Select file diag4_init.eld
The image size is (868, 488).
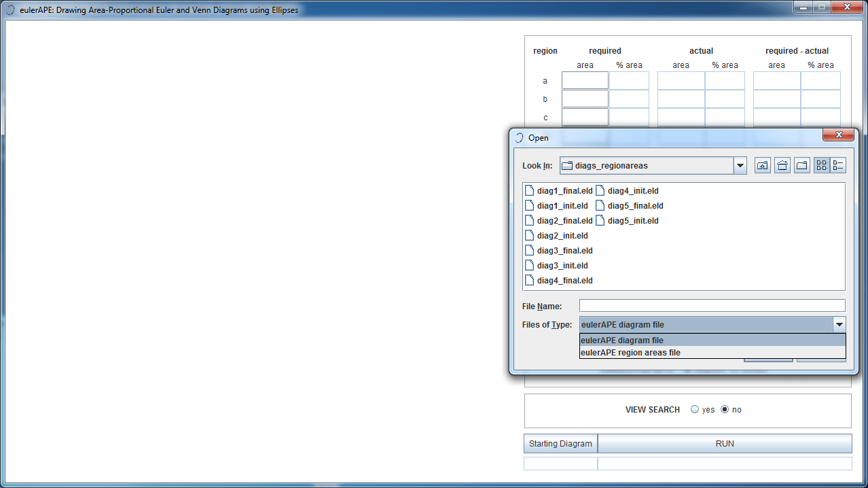tap(628, 191)
